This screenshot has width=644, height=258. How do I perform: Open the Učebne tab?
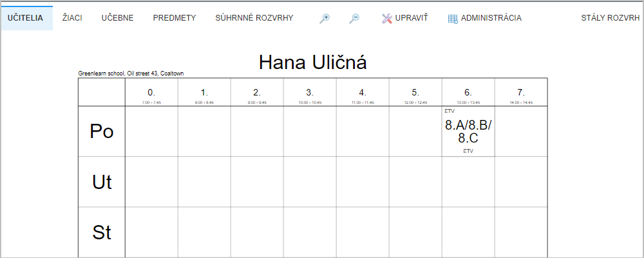pos(117,18)
